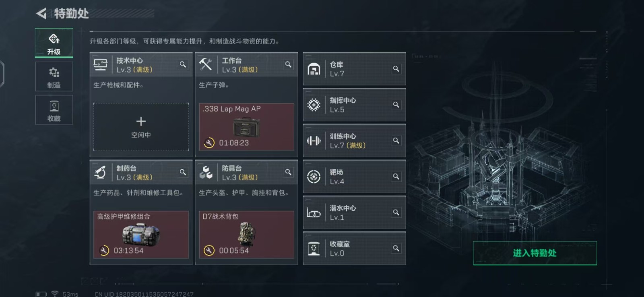
Task: Click the magnifier for 指挥中心
Action: click(x=396, y=105)
